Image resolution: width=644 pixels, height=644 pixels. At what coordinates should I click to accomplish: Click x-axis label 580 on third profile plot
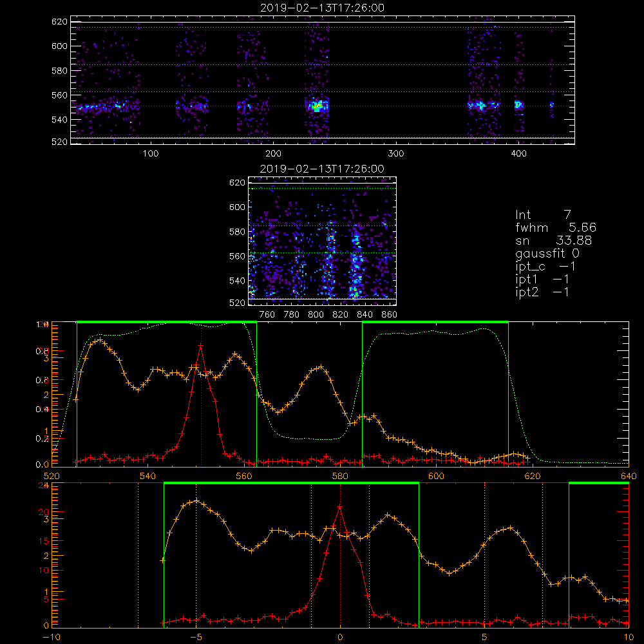point(340,476)
